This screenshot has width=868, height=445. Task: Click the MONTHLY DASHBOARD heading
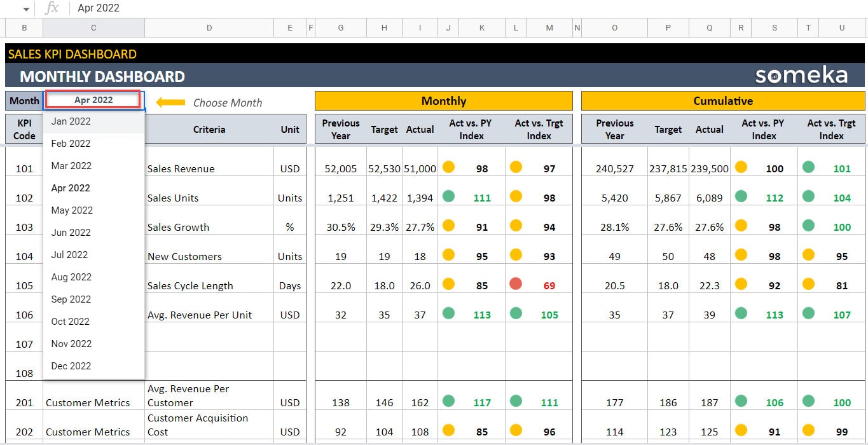tap(102, 77)
